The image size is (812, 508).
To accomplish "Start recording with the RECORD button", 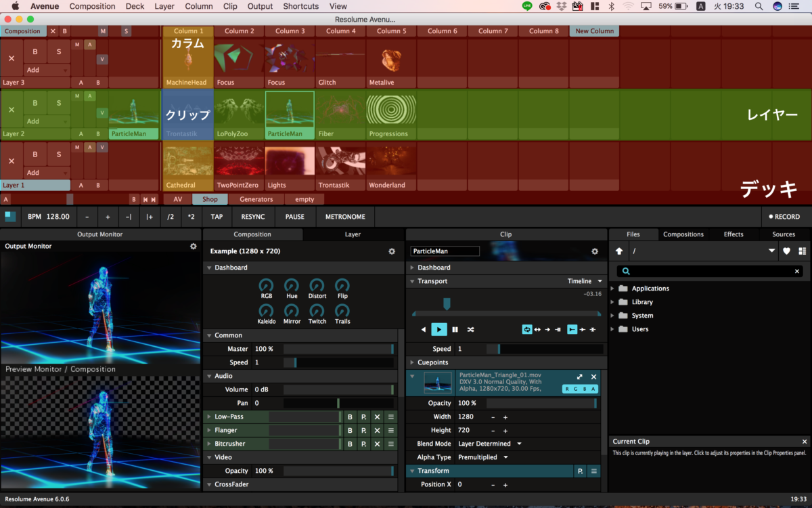I will click(x=784, y=217).
